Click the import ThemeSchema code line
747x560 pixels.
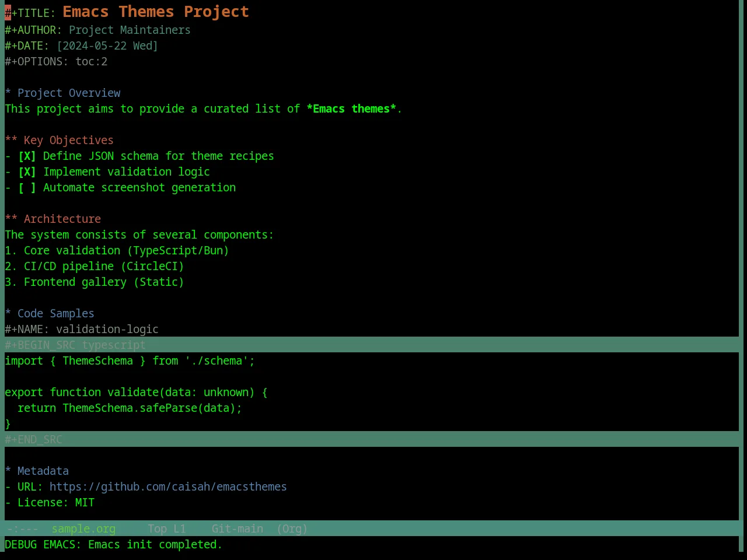[x=130, y=361]
